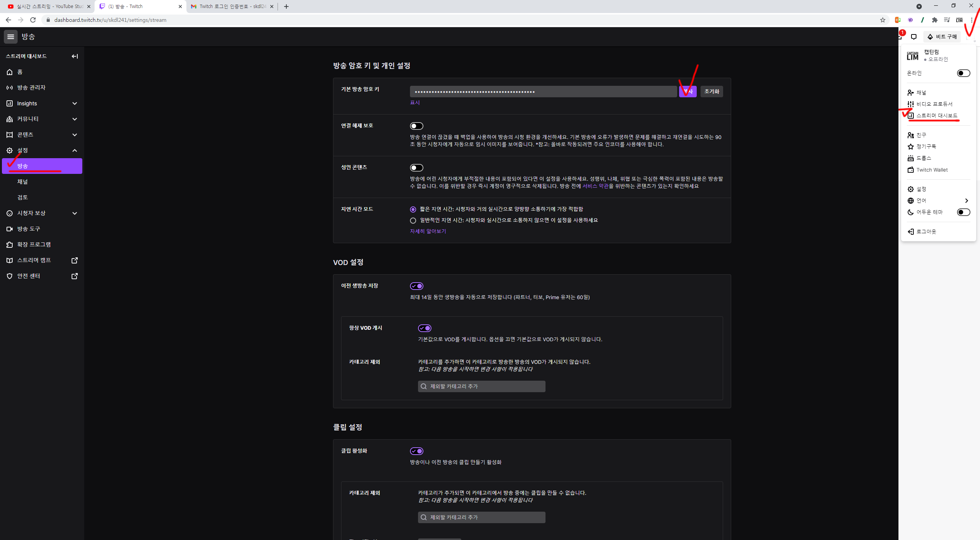980x540 pixels.
Task: Open the whispers chat bubble icon
Action: click(x=914, y=37)
